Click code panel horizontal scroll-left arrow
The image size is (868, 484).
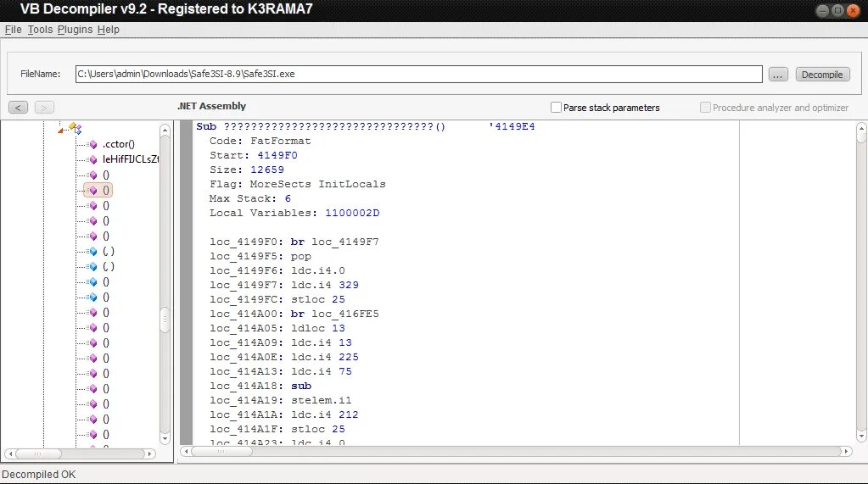(x=186, y=451)
